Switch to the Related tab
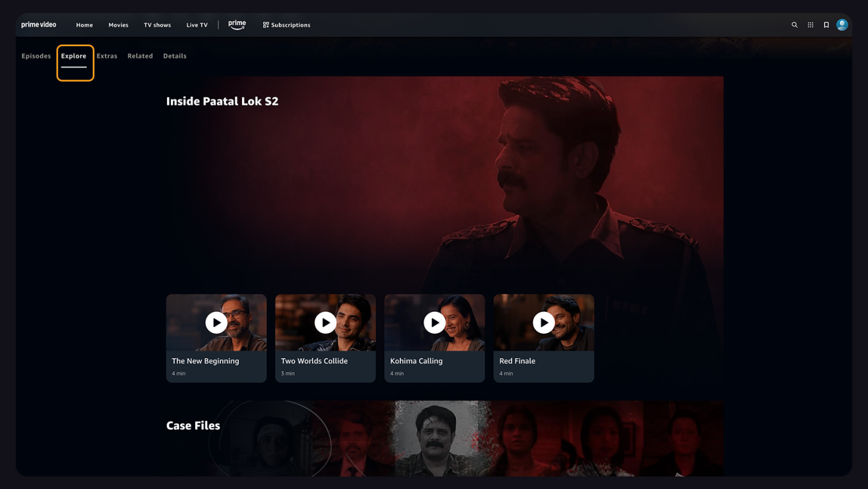Screen dimensions: 868x489 point(140,56)
